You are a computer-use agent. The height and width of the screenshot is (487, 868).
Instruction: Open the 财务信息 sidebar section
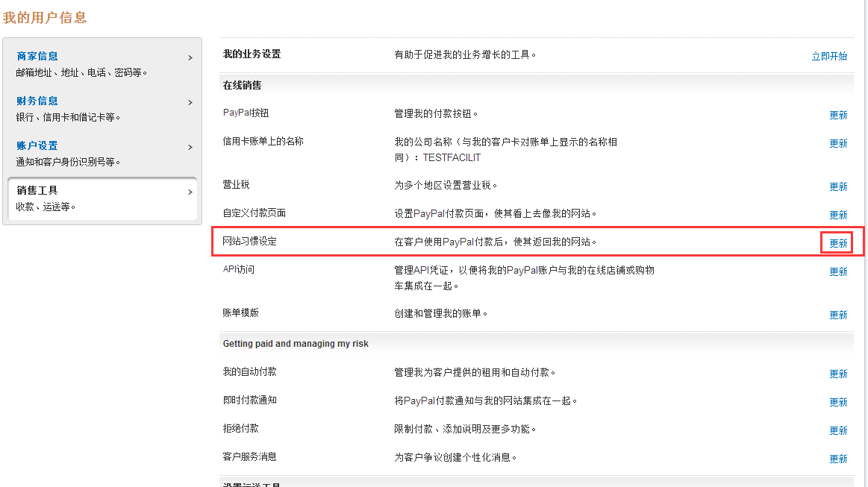click(x=37, y=101)
